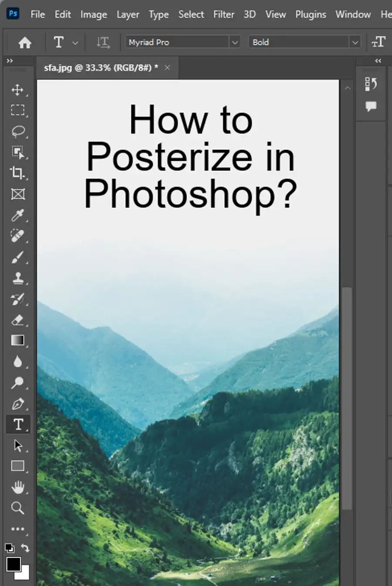Select the Brush tool
The image size is (392, 586).
(17, 257)
